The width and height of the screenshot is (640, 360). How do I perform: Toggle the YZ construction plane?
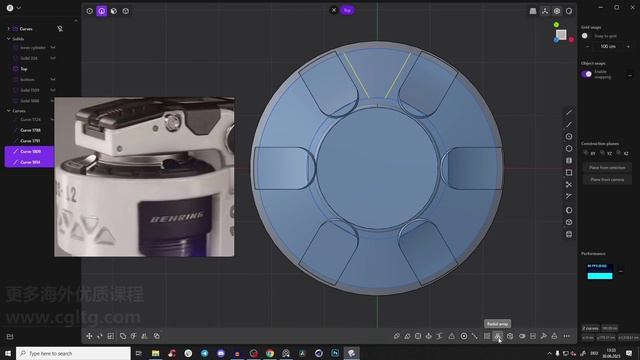click(x=606, y=153)
